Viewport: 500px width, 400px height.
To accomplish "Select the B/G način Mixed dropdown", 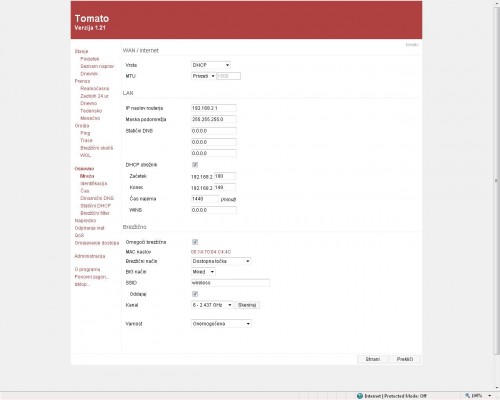I will click(203, 272).
